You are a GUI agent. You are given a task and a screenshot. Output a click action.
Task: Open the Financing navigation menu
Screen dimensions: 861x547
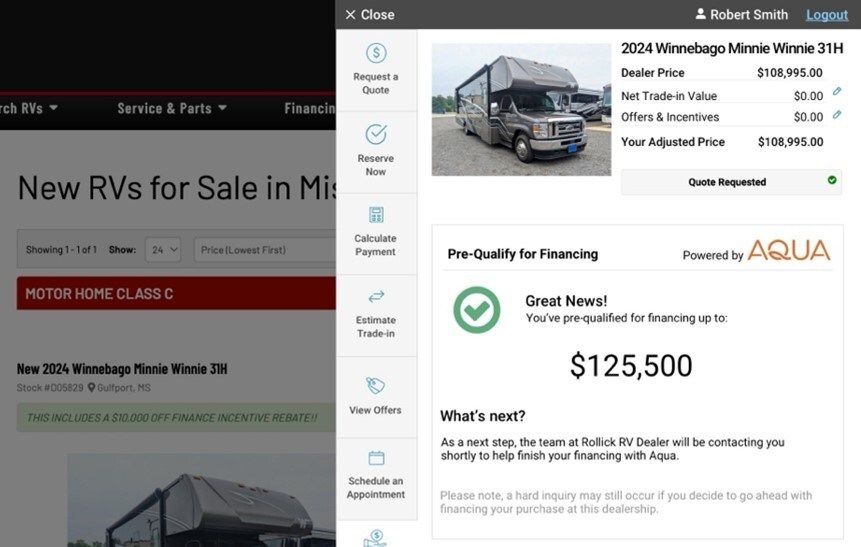click(310, 108)
